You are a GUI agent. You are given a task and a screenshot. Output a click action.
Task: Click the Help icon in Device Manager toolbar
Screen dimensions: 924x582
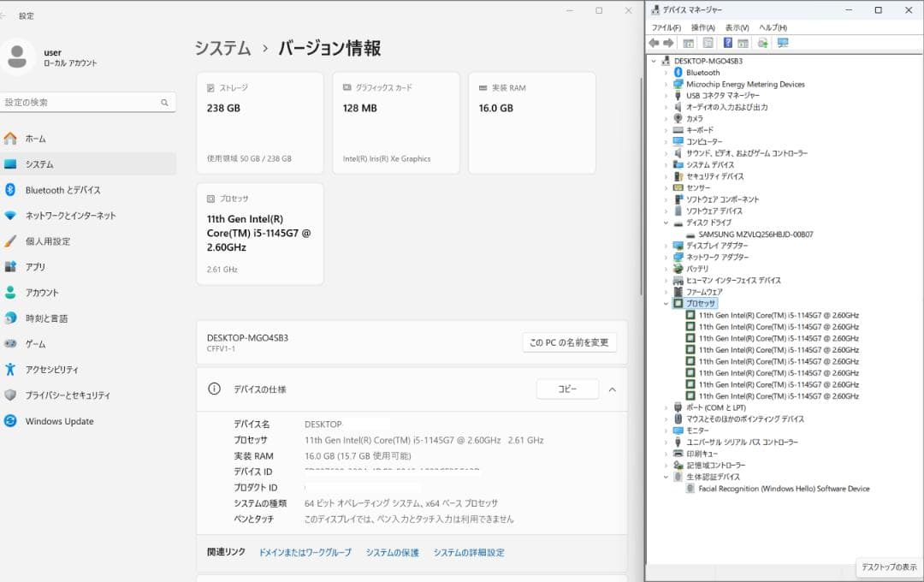pos(728,43)
